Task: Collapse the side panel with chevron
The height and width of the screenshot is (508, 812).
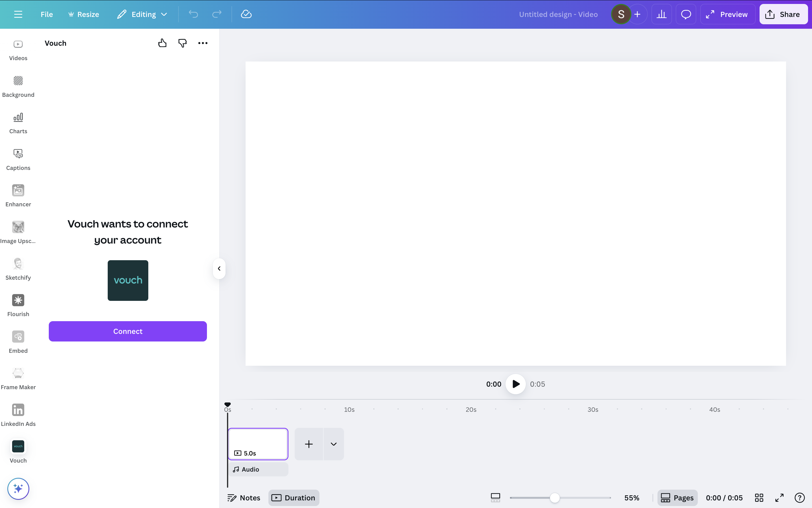Action: coord(219,268)
